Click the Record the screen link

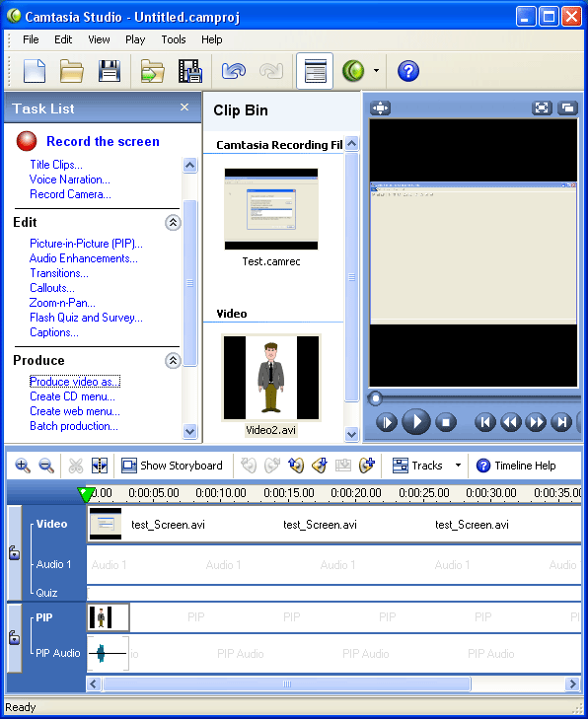click(x=103, y=141)
